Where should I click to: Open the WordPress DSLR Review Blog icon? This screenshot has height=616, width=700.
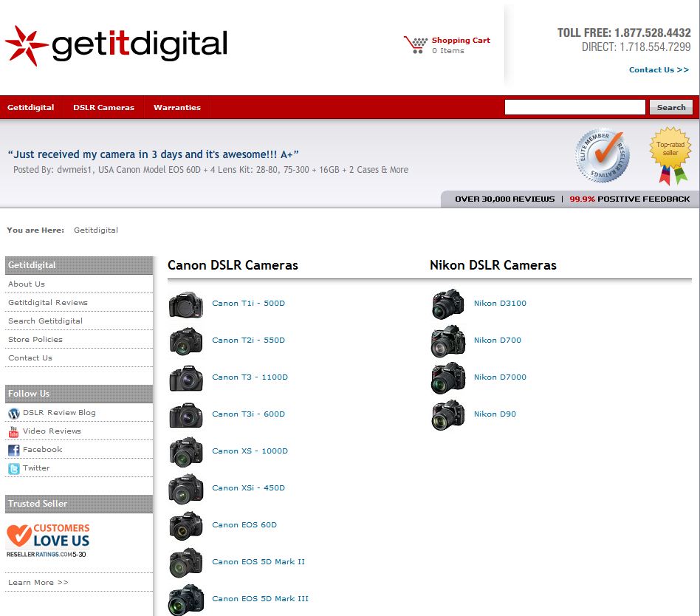(x=13, y=414)
